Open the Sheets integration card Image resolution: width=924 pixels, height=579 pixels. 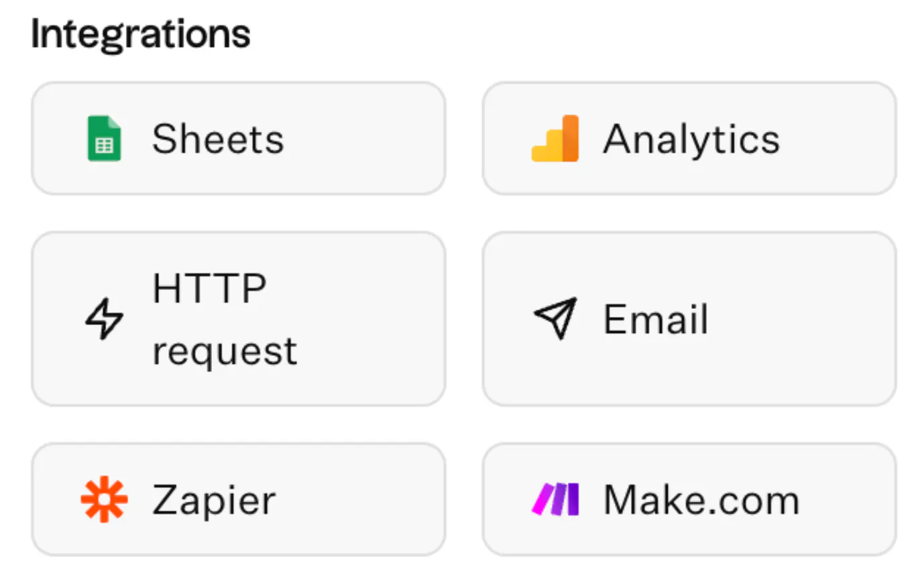point(238,139)
